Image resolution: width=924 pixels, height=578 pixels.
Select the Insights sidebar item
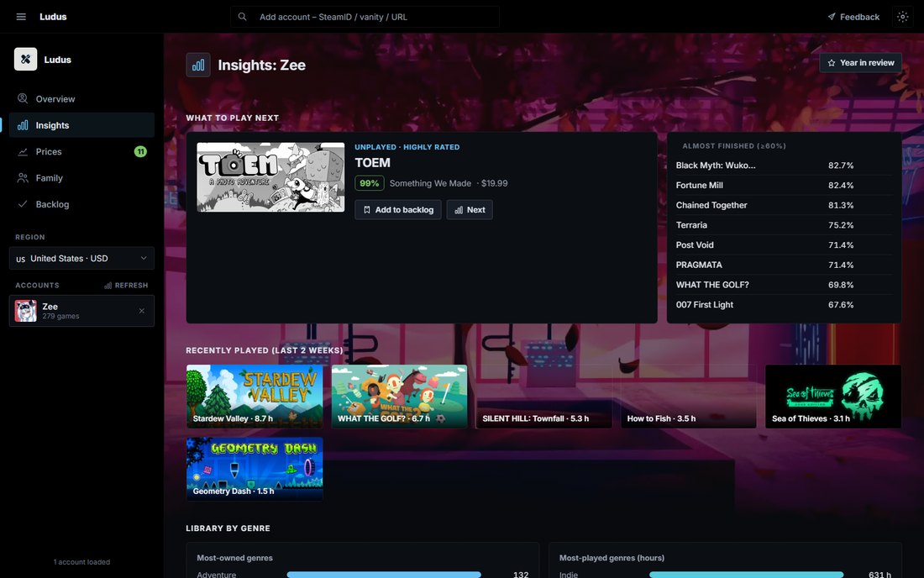(81, 125)
